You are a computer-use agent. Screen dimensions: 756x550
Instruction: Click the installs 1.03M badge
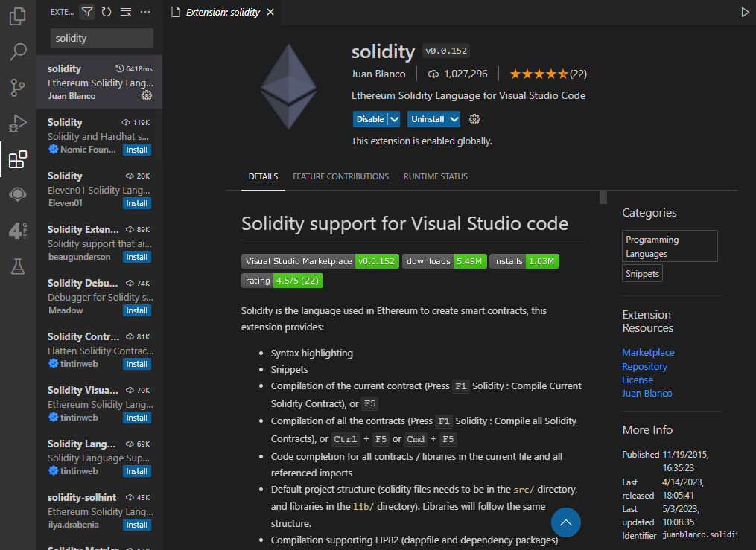click(524, 261)
